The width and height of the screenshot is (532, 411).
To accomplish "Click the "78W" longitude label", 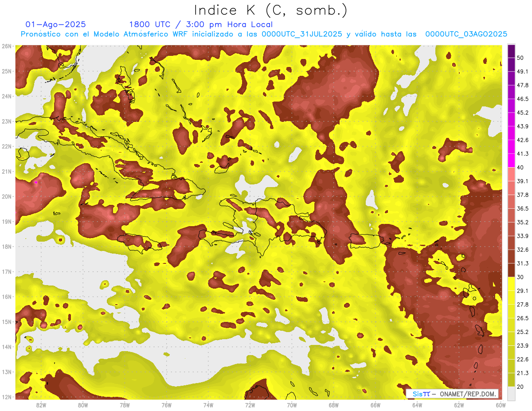I will [125, 405].
